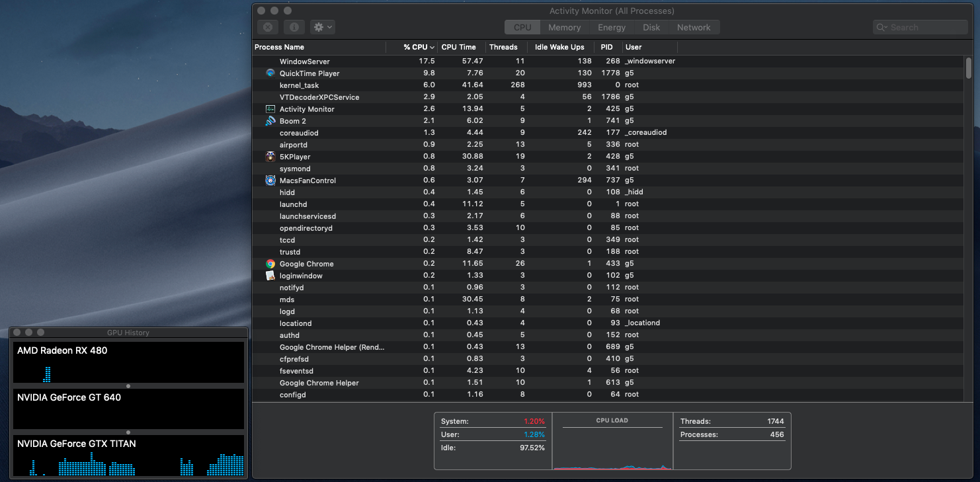The width and height of the screenshot is (980, 482).
Task: Click the Boom 2 app icon
Action: (270, 121)
